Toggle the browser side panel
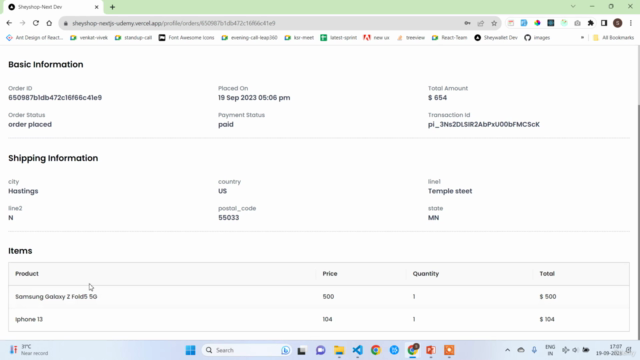 tap(604, 23)
